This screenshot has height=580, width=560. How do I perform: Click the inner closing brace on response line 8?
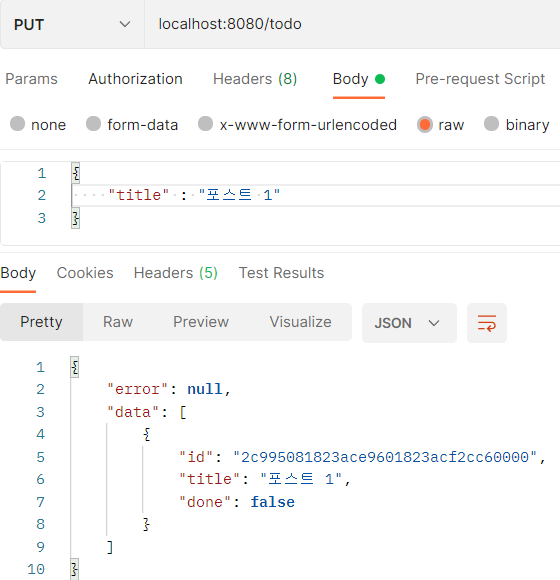pos(146,524)
